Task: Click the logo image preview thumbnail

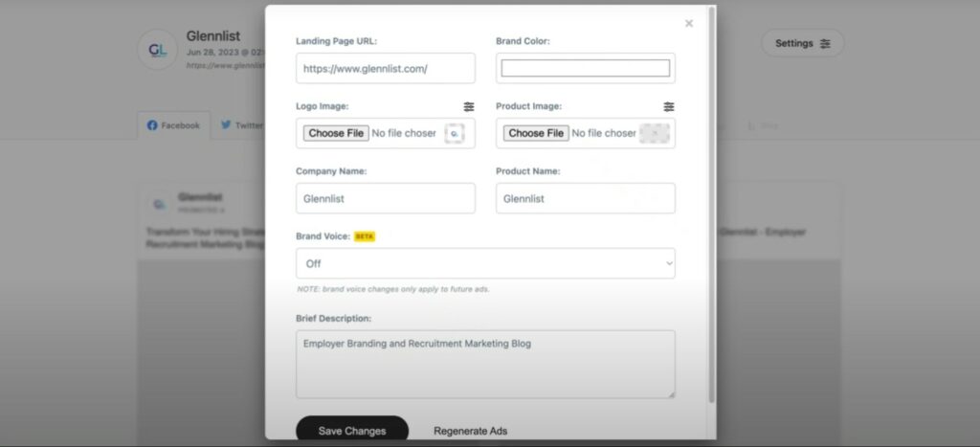Action: pyautogui.click(x=455, y=134)
